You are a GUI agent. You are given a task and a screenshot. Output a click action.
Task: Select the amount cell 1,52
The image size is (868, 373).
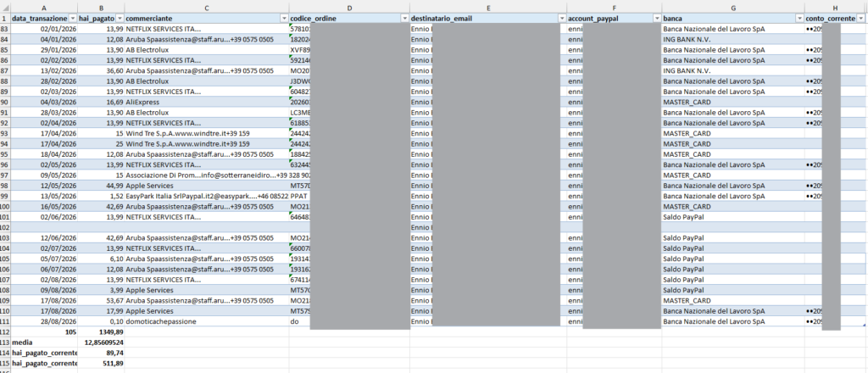pyautogui.click(x=102, y=197)
